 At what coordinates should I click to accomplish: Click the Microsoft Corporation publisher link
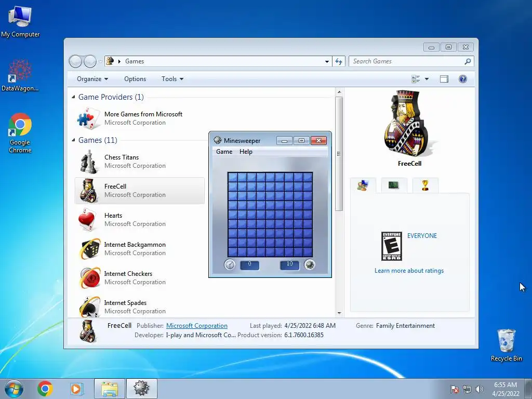(x=197, y=326)
